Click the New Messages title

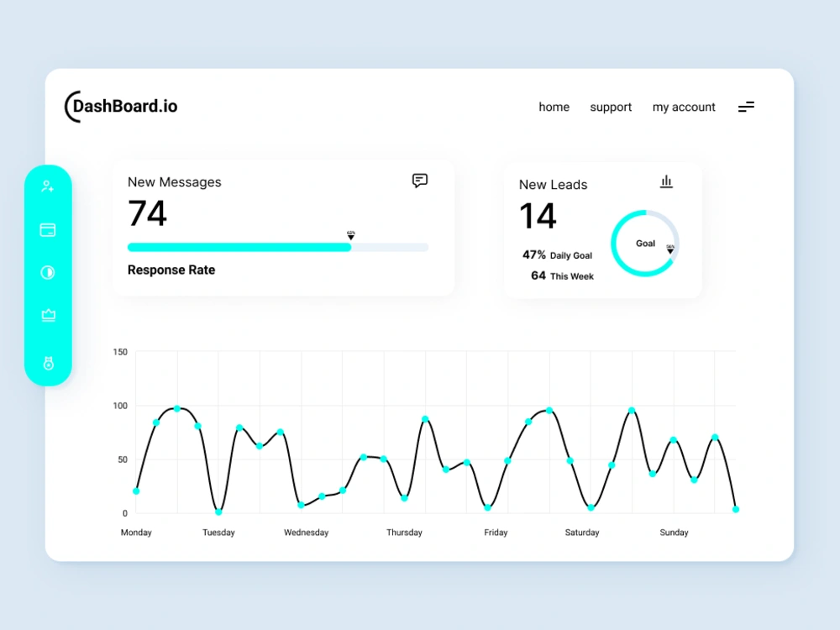174,182
